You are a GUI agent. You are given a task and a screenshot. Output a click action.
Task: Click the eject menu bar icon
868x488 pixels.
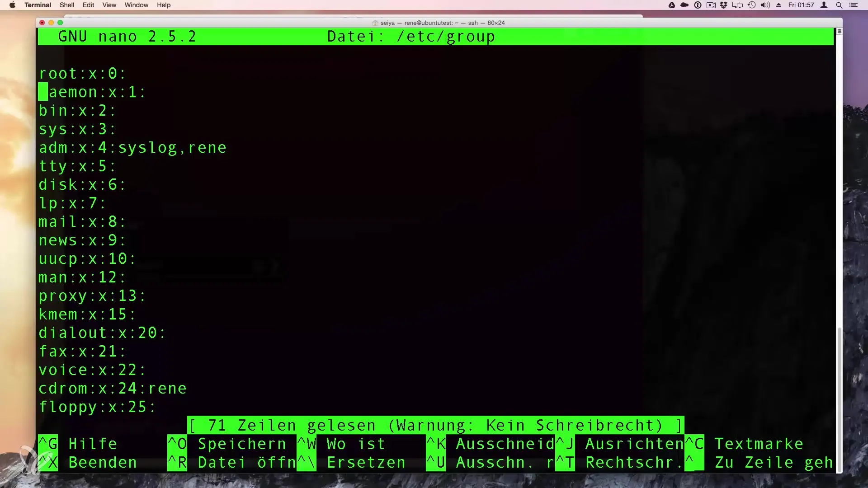coord(778,5)
